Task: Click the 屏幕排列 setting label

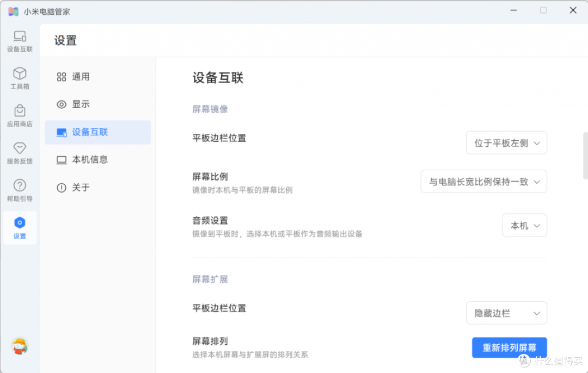Action: coord(210,341)
